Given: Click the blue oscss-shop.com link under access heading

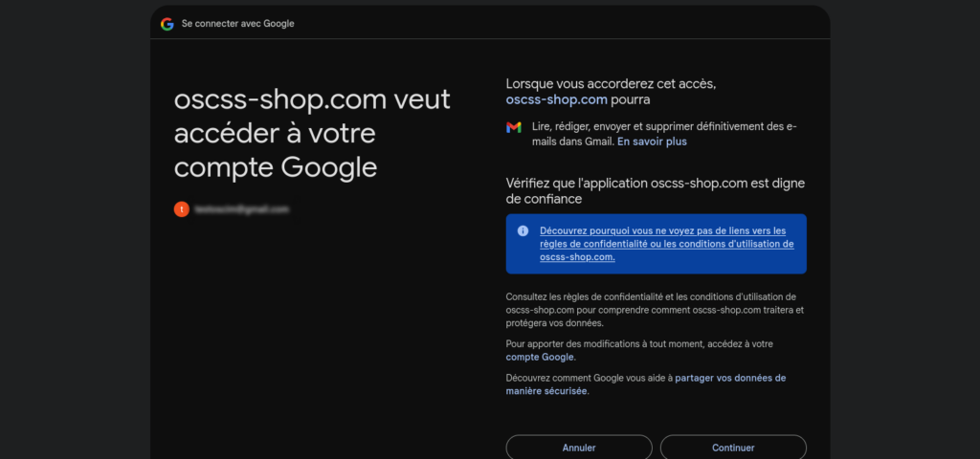Looking at the screenshot, I should pyautogui.click(x=556, y=98).
